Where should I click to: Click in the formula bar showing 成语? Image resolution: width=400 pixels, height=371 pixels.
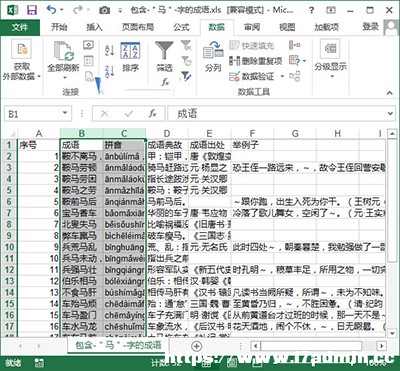pos(282,114)
